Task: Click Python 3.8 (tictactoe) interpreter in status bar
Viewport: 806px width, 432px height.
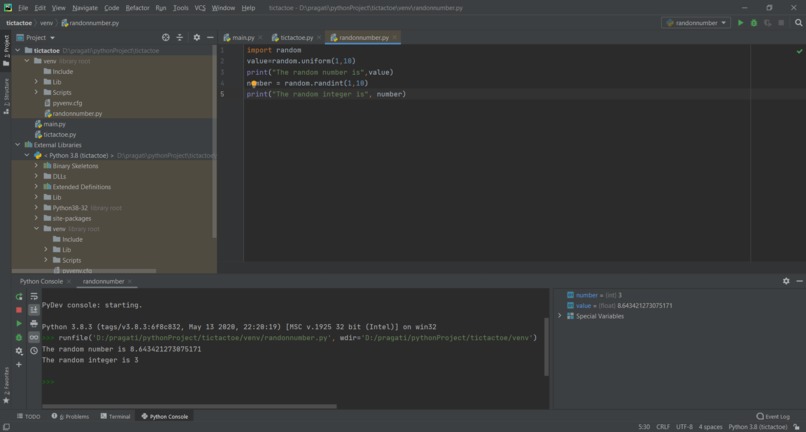Action: pos(758,427)
